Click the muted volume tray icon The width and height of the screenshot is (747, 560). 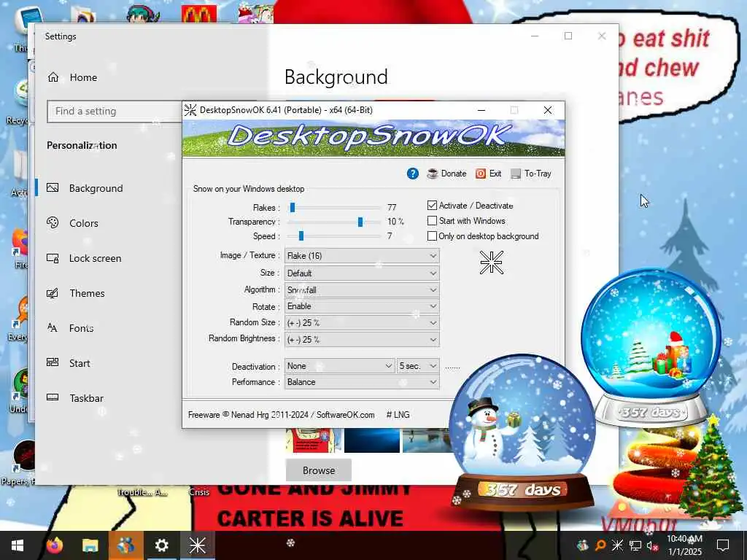(653, 545)
